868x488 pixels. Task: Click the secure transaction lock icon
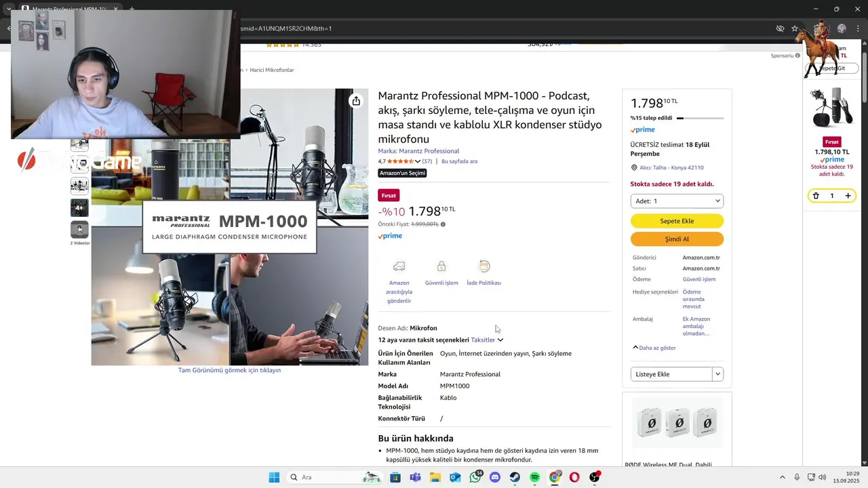click(x=441, y=266)
